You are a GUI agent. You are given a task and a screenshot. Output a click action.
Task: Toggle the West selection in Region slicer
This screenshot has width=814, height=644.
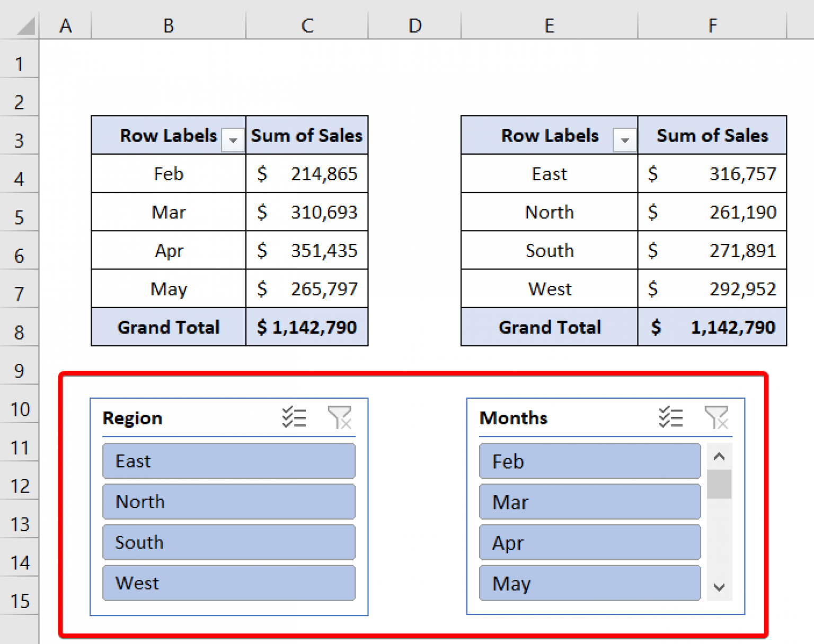click(x=228, y=583)
